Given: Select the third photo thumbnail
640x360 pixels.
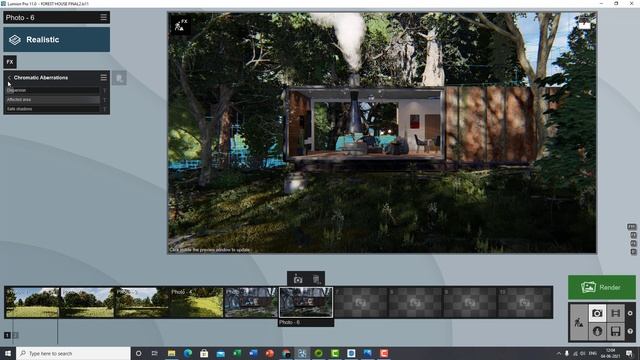Looking at the screenshot, I should pos(142,302).
